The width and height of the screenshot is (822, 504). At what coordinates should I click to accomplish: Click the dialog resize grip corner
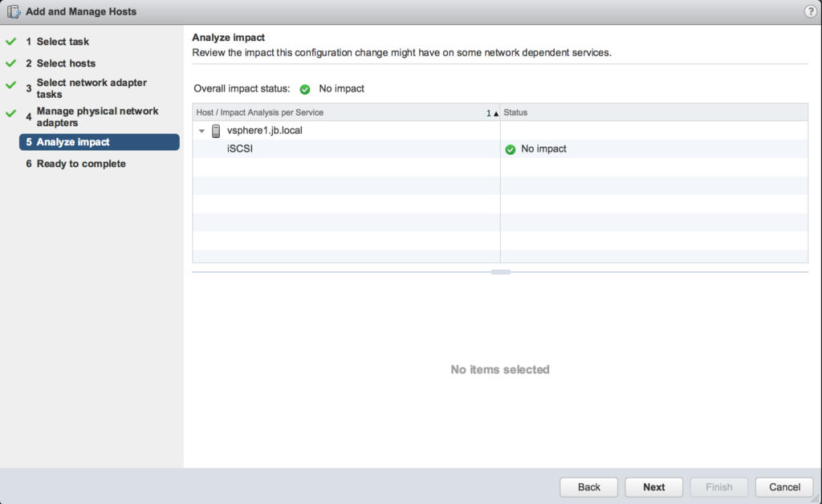[x=816, y=498]
